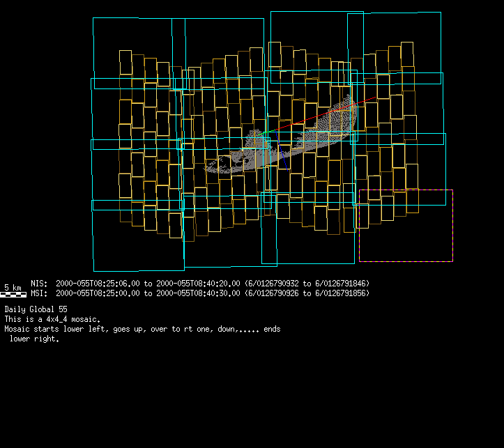The image size is (504, 448).
Task: Click the "This is a 4x4_4 mosaic." line
Action: (x=52, y=319)
